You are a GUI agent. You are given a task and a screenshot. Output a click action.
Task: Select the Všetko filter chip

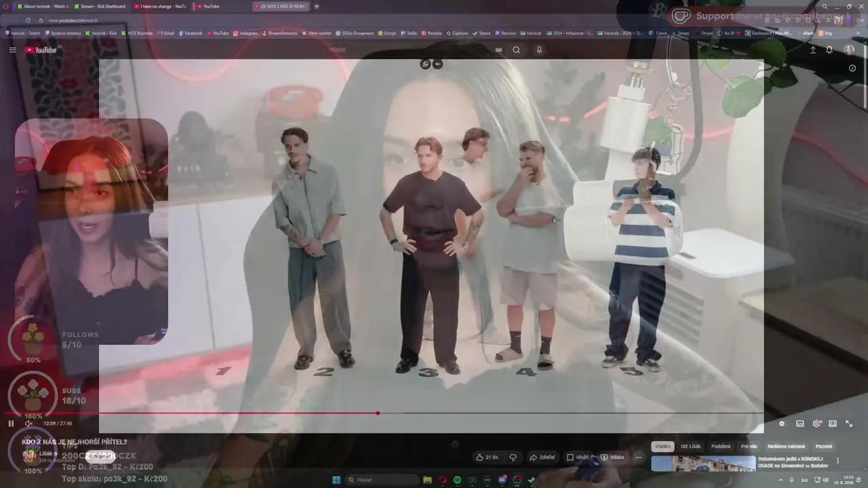[x=663, y=447]
